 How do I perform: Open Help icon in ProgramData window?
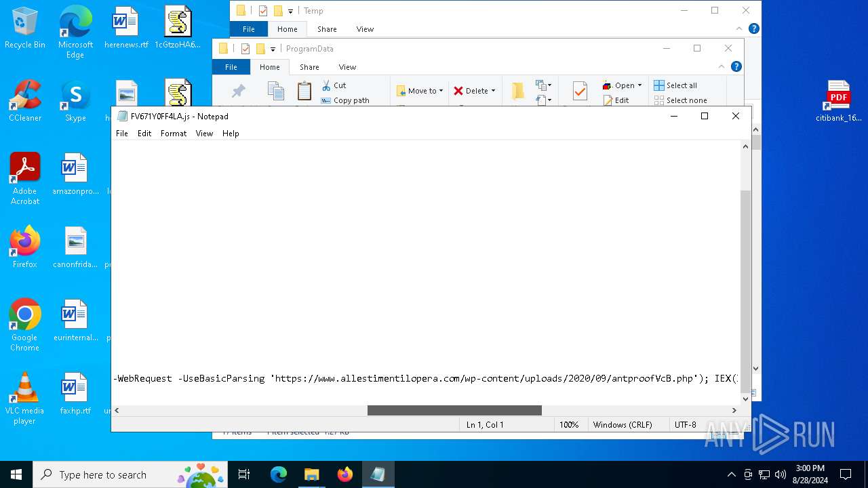(x=736, y=66)
